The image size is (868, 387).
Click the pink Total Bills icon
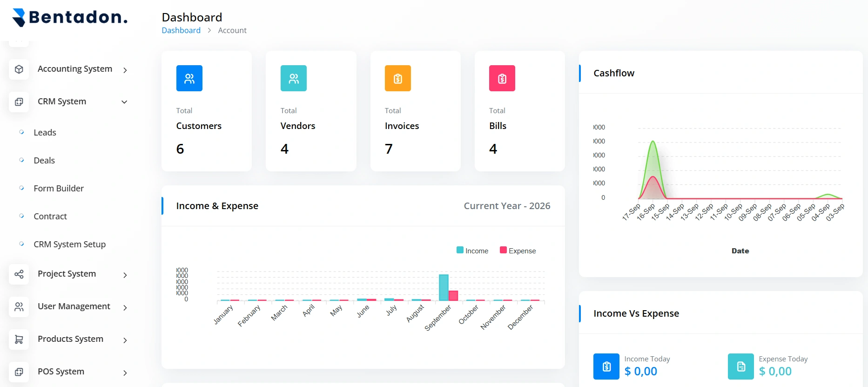coord(502,78)
